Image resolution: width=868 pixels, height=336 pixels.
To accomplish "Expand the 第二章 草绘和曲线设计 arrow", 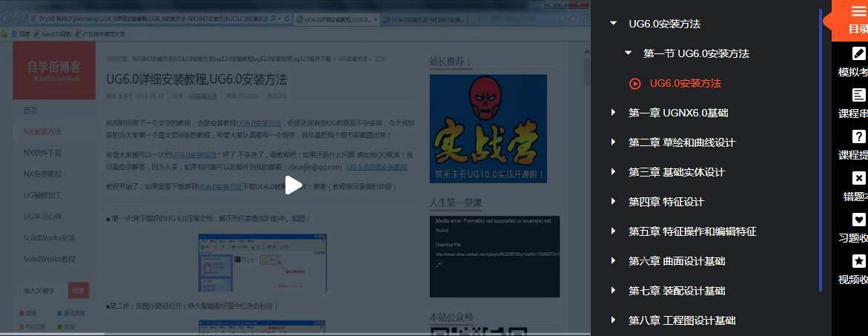I will coord(613,142).
